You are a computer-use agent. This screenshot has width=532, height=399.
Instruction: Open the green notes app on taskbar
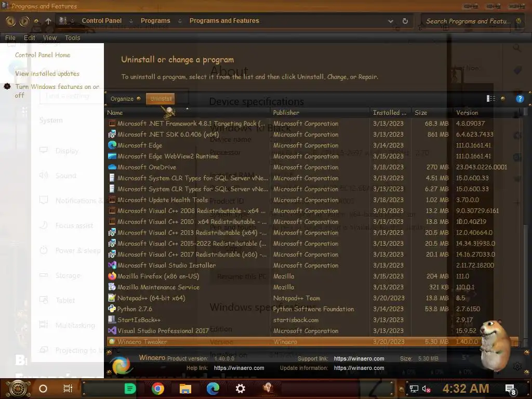(x=130, y=389)
